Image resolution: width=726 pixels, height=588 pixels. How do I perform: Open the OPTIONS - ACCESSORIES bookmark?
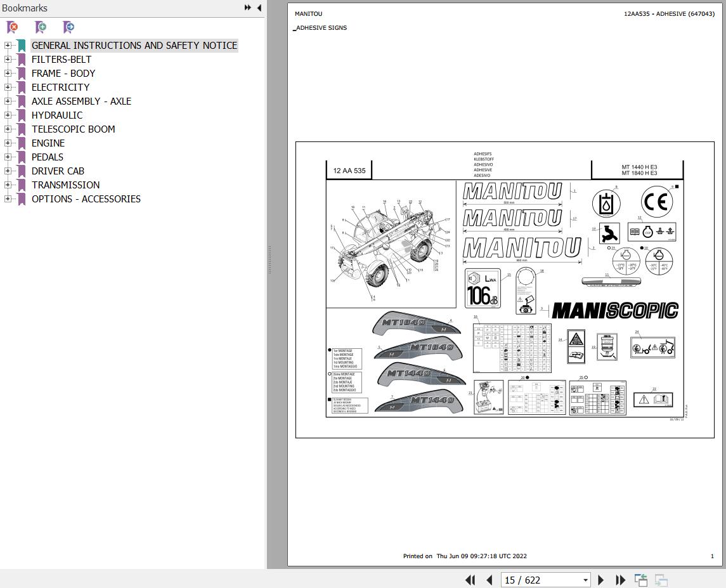pos(86,199)
